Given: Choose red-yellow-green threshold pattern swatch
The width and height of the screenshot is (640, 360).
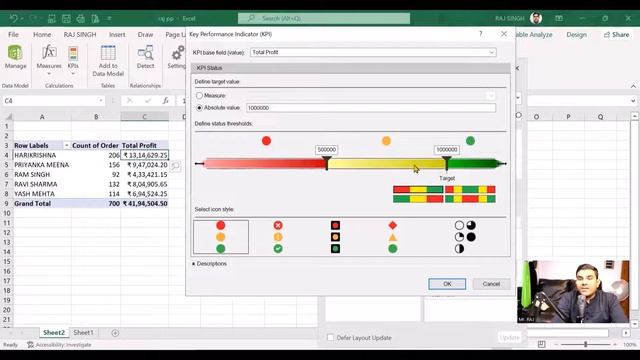Looking at the screenshot, I should tap(418, 189).
